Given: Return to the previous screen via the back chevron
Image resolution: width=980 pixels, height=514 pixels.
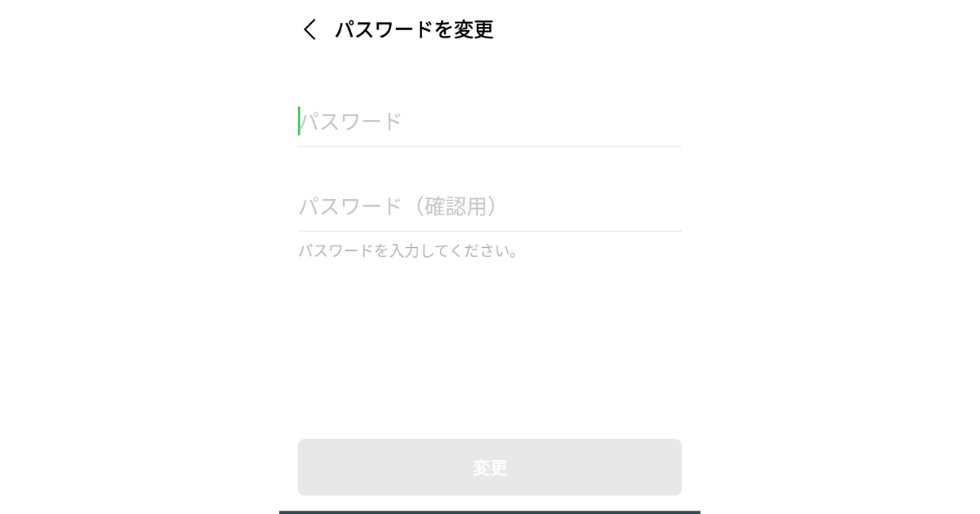Looking at the screenshot, I should click(310, 30).
